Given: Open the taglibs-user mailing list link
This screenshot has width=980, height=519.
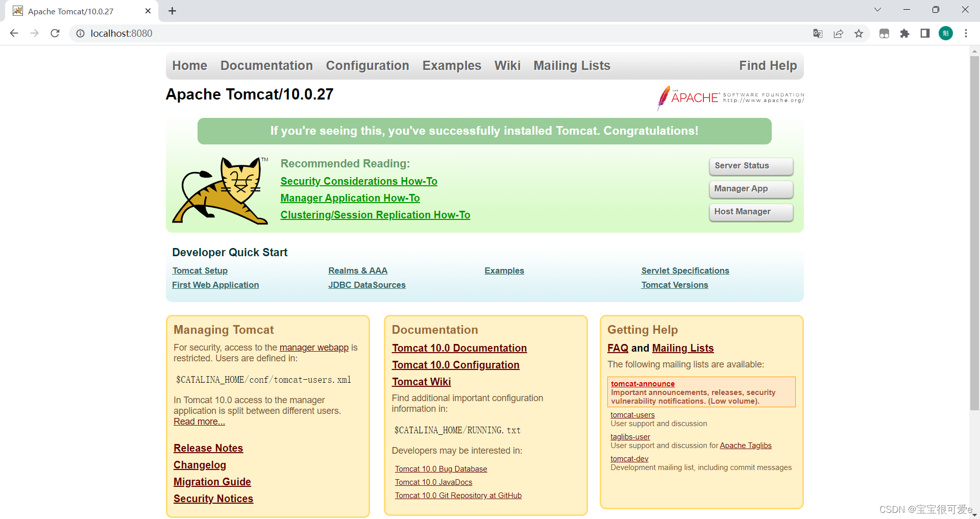Looking at the screenshot, I should pos(630,437).
